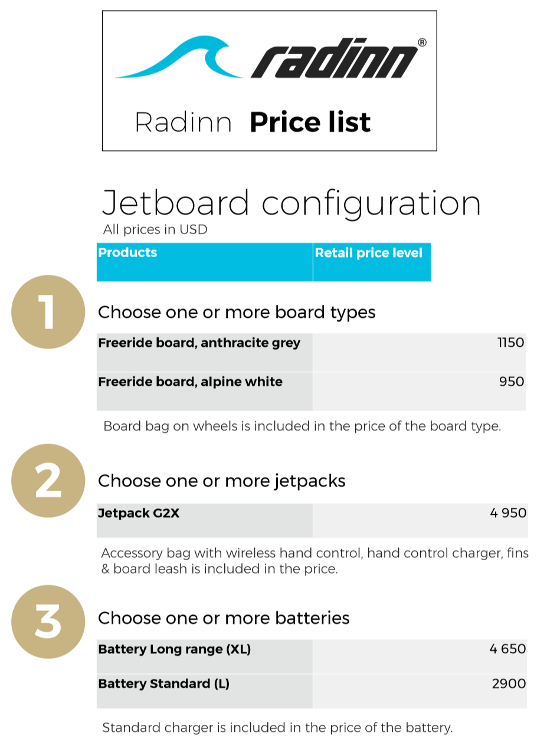Click the Choose one or more jetpacks heading
Viewport: 547px width, 756px height.
(221, 481)
